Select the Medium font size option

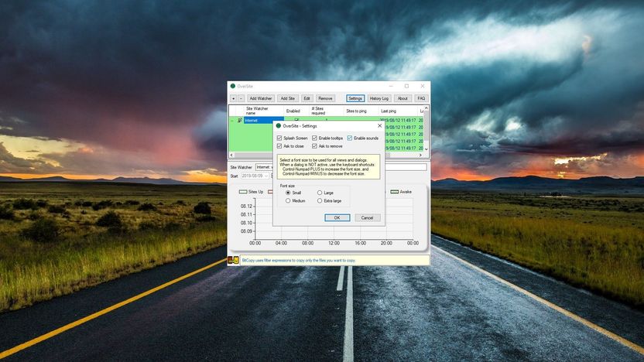click(288, 200)
